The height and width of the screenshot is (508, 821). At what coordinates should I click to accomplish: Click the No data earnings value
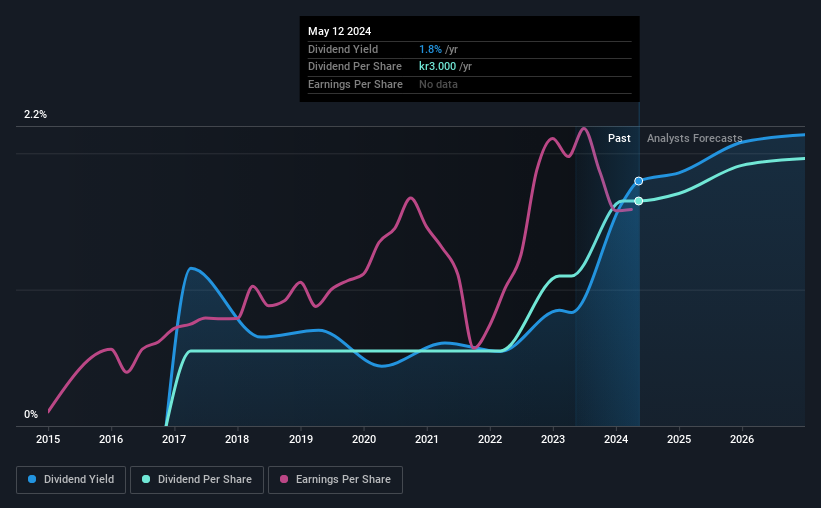pos(438,84)
